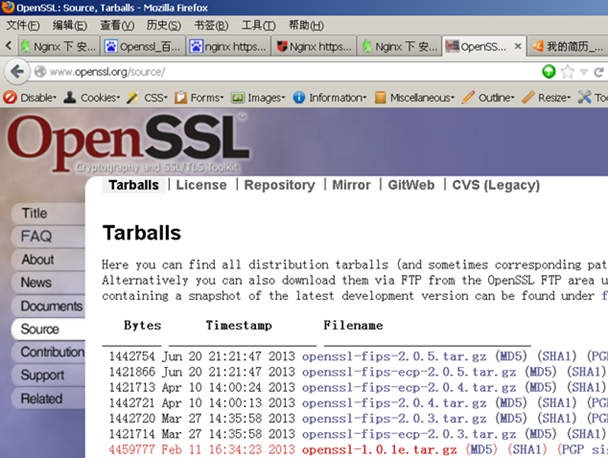This screenshot has height=458, width=608.
Task: Open the 工具(T) menu
Action: coord(258,26)
